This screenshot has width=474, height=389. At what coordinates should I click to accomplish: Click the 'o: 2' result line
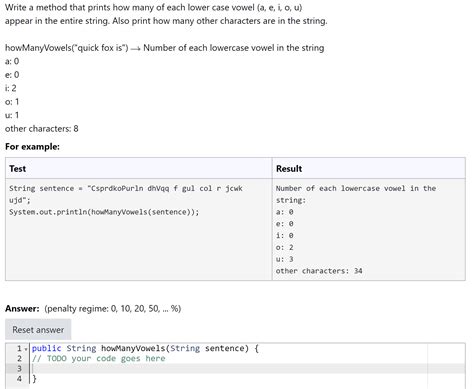(284, 247)
